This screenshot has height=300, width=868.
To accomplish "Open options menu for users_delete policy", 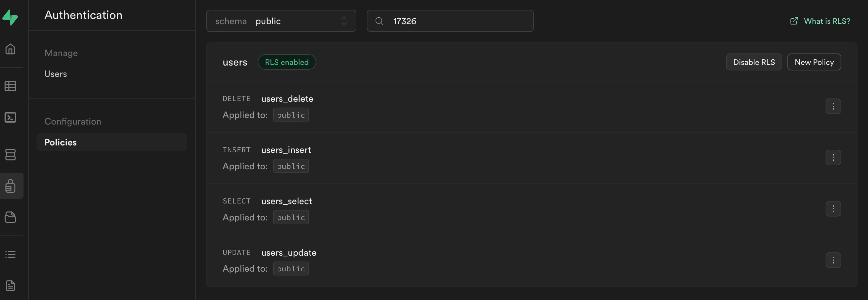I will pos(833,106).
